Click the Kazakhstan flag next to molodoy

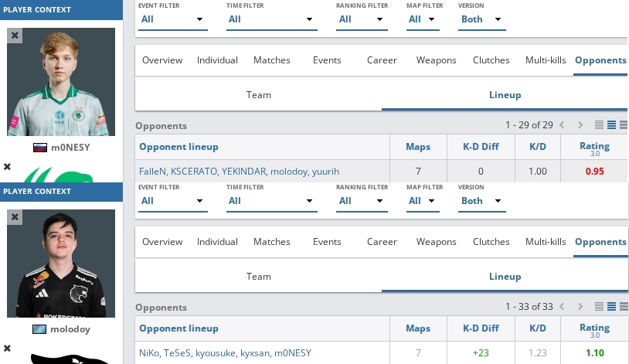point(39,329)
